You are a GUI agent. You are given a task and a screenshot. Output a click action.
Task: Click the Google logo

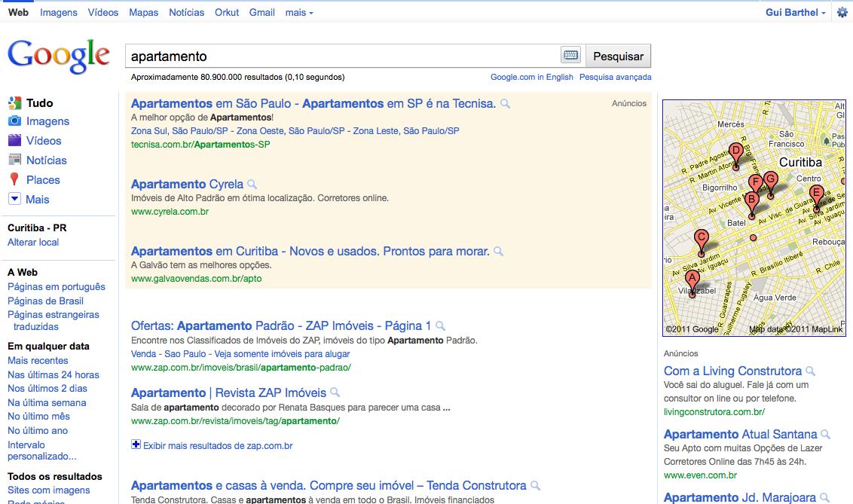click(x=59, y=56)
